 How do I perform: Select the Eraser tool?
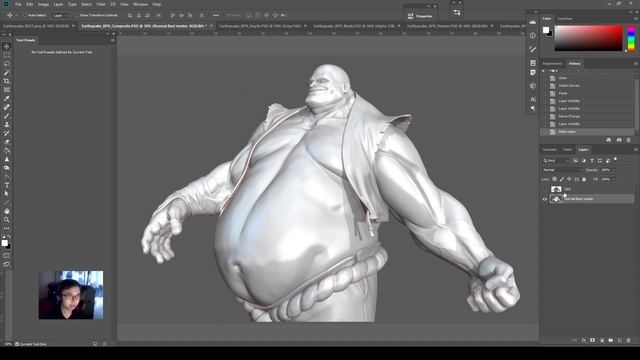coord(7,142)
